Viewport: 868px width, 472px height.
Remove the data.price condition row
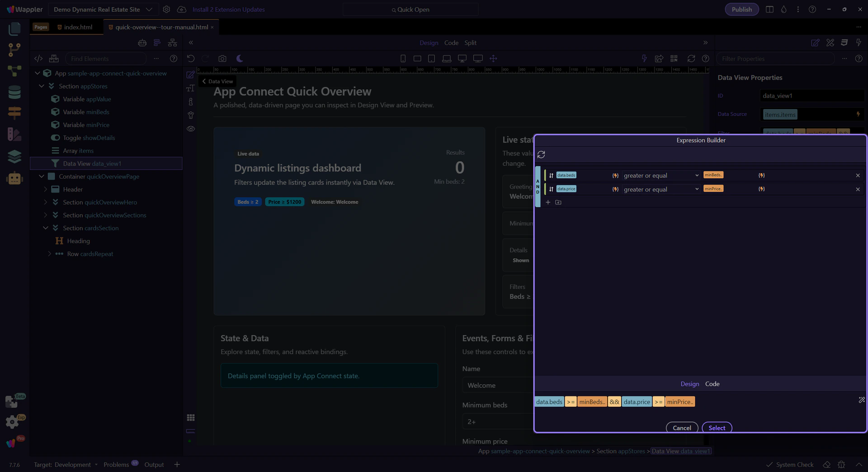pyautogui.click(x=858, y=189)
